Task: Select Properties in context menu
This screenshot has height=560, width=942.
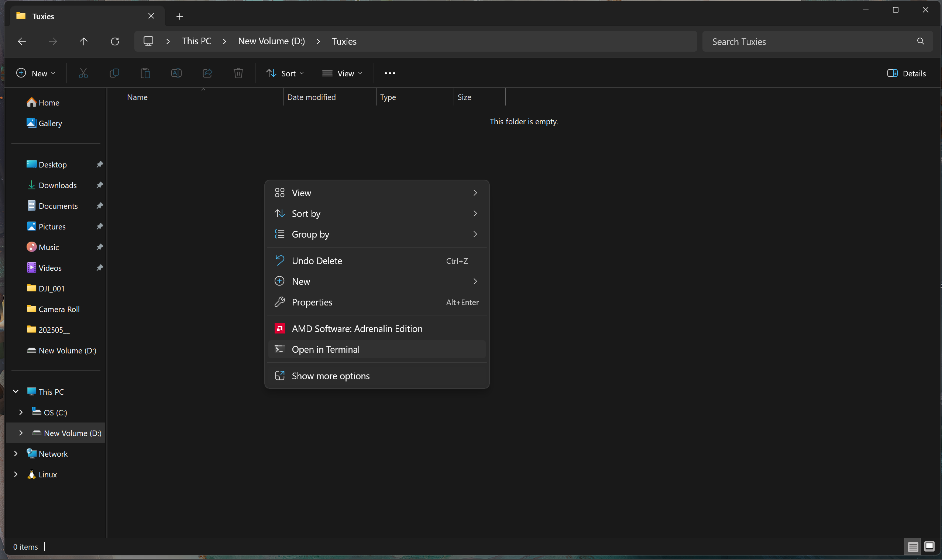Action: [377, 302]
